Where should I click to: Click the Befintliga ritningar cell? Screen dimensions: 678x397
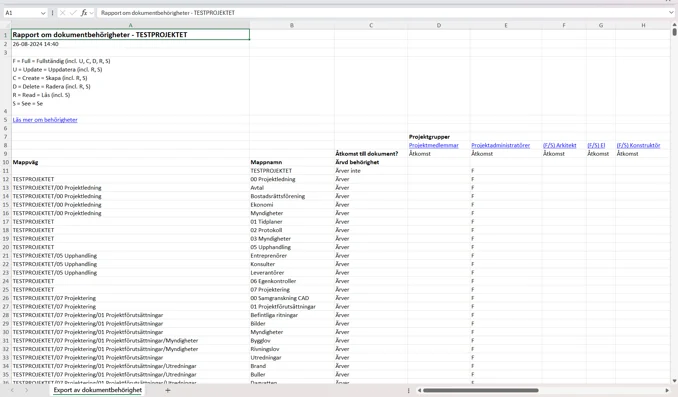coord(291,315)
